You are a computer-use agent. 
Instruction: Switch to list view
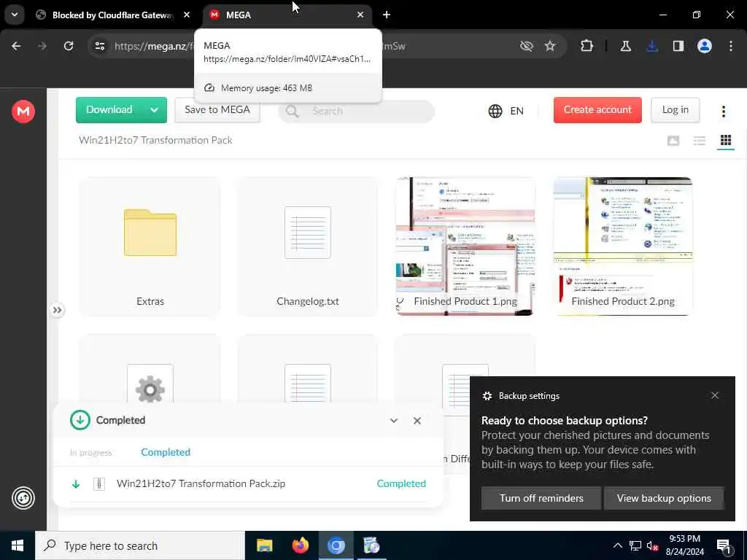coord(699,141)
